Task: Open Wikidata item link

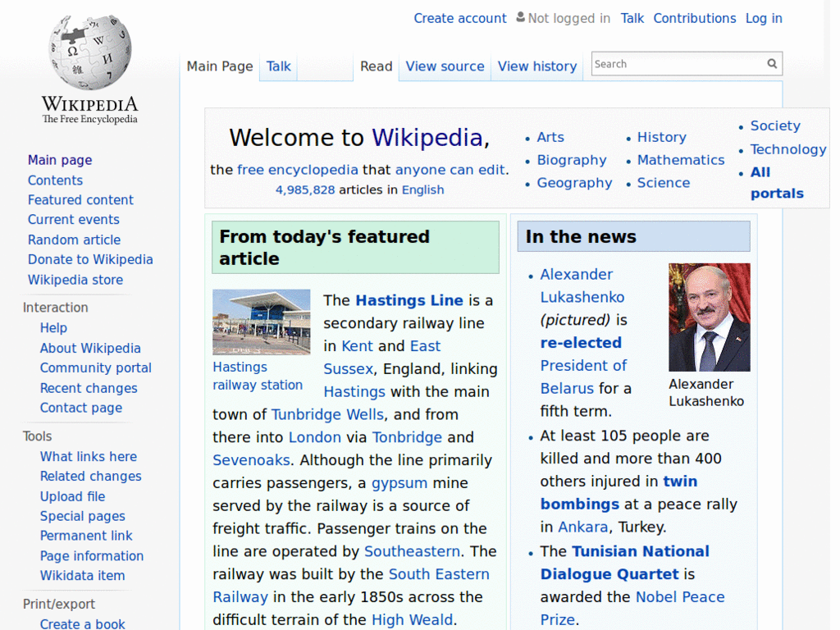Action: pos(83,575)
